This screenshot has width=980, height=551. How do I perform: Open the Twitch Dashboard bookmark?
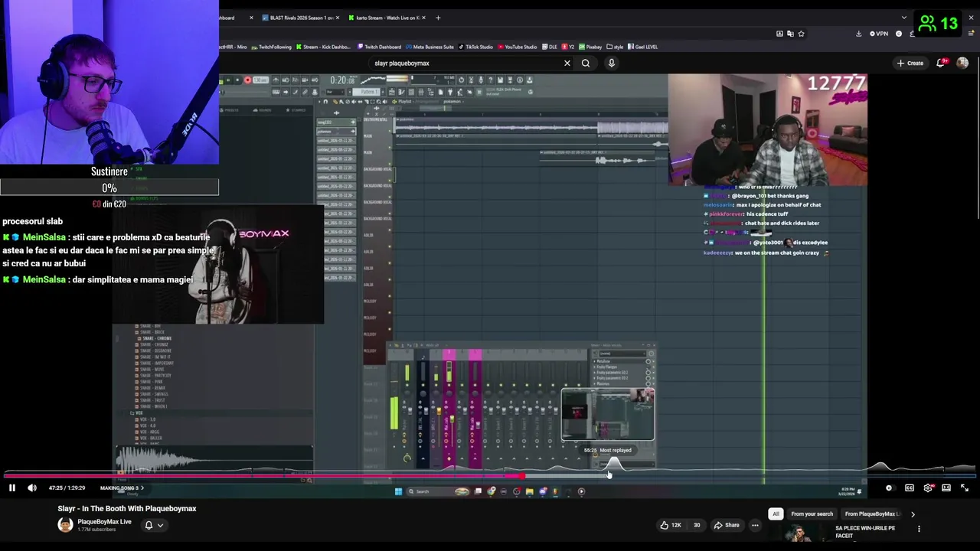point(379,47)
